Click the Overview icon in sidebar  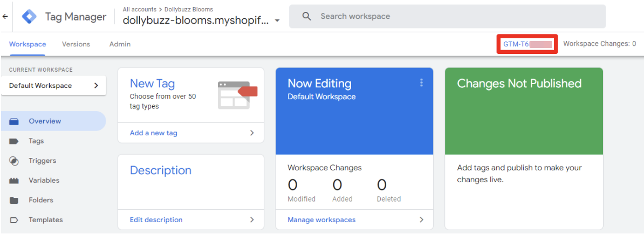tap(15, 121)
